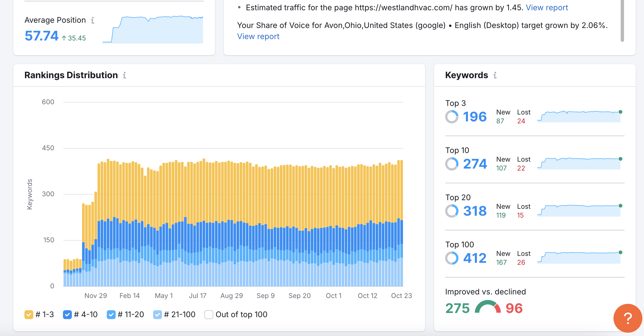
Task: Select the Rankings Distribution heading
Action: tap(71, 75)
